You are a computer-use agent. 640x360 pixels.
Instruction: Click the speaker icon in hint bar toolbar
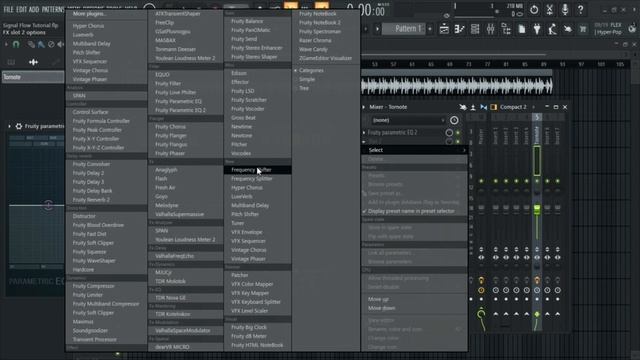[x=60, y=44]
